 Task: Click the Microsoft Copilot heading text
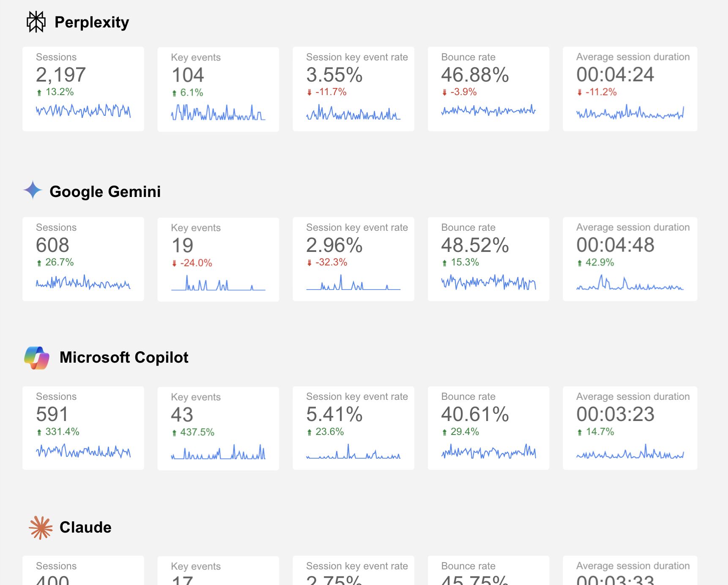tap(123, 358)
